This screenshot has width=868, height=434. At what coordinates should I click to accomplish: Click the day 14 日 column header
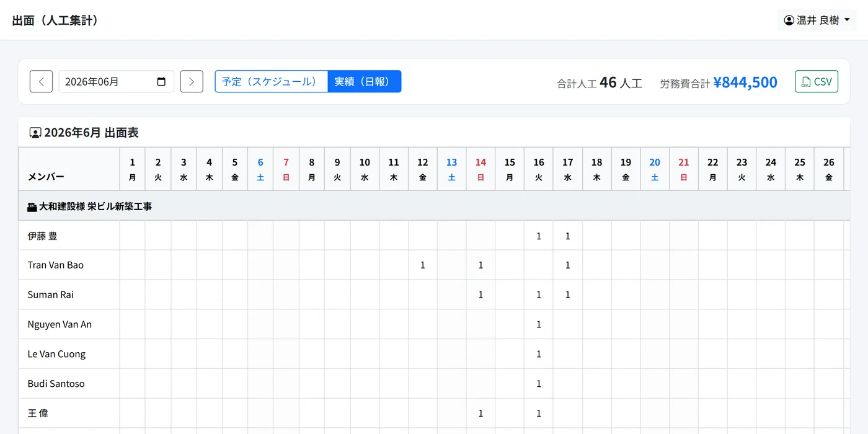[480, 169]
